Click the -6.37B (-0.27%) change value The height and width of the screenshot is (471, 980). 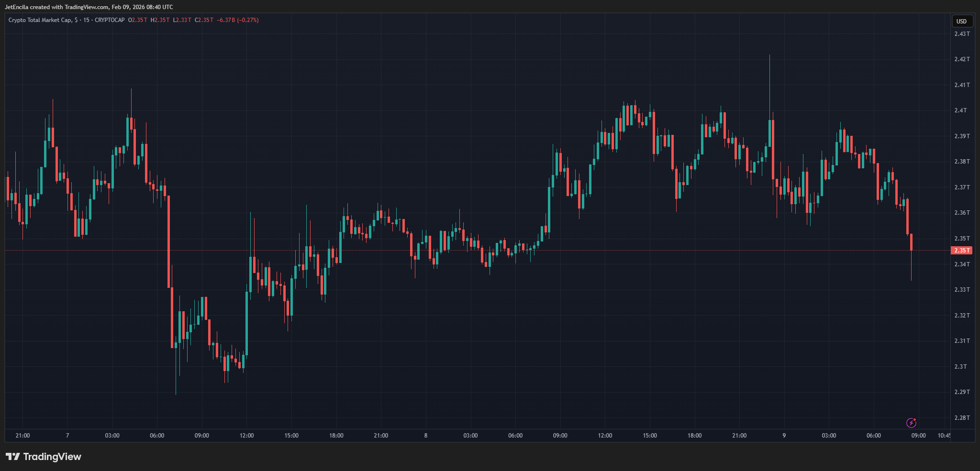238,20
